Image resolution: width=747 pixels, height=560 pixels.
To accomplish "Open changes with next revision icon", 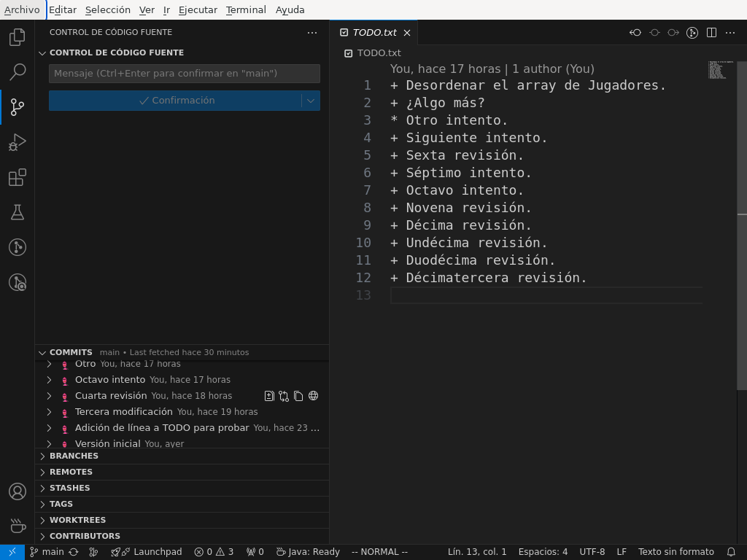I will [x=673, y=32].
